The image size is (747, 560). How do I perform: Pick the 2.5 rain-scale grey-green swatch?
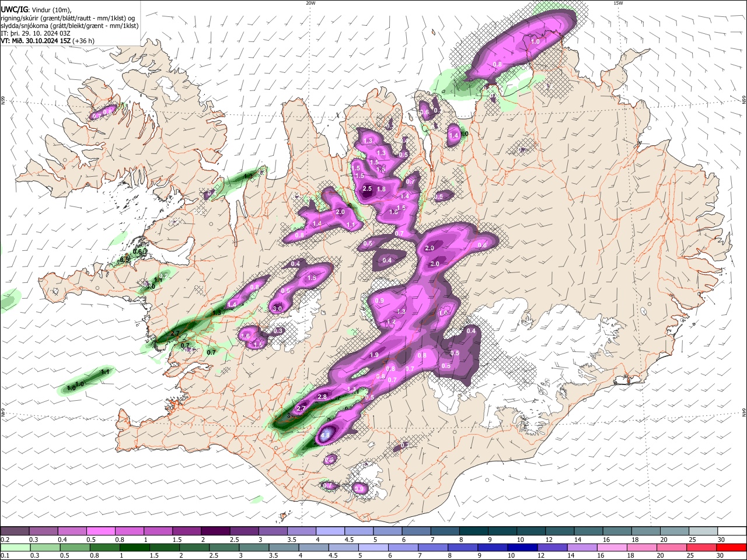point(224,548)
